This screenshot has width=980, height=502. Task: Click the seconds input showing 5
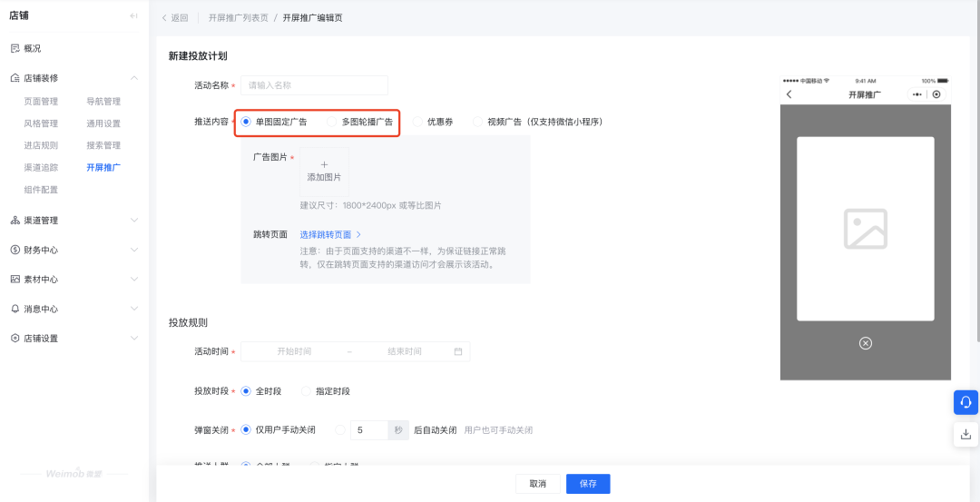click(x=369, y=430)
